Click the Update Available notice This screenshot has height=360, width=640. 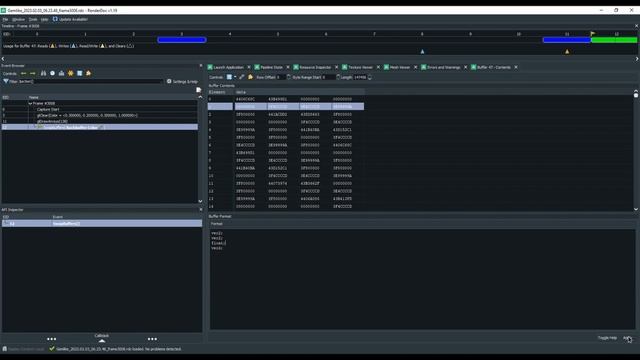click(70, 19)
